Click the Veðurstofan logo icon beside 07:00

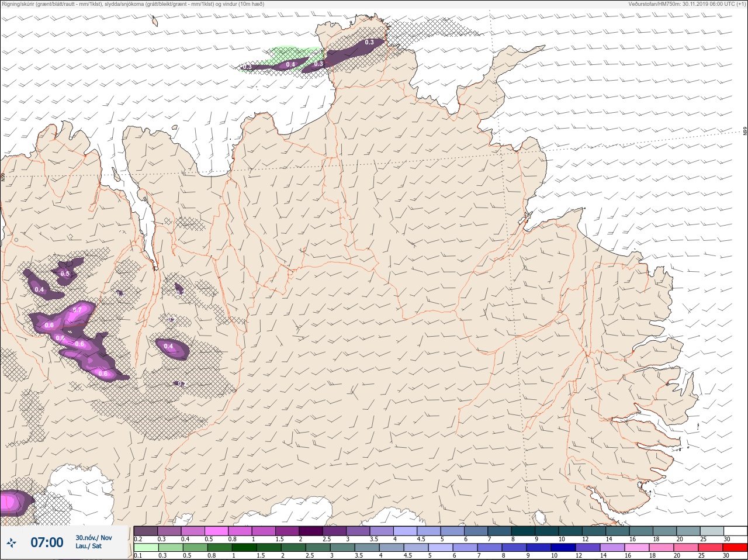11,543
